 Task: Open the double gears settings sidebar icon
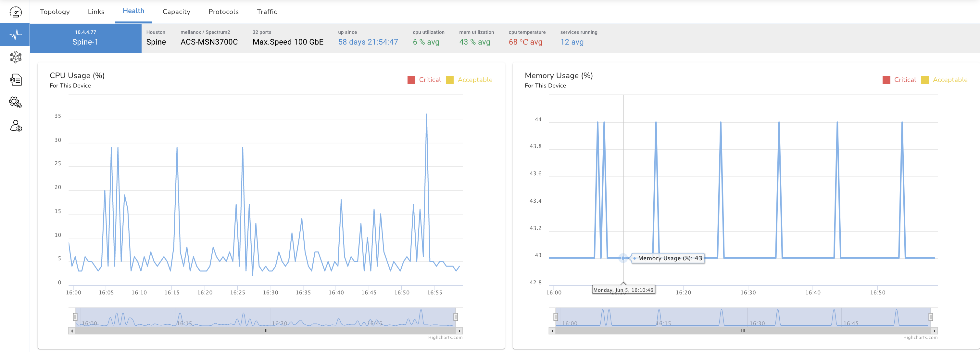[16, 102]
